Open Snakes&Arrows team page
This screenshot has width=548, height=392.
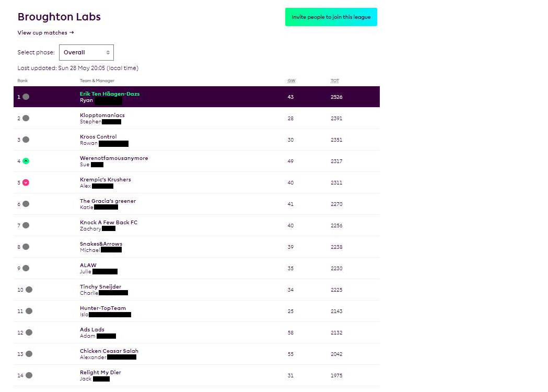coord(101,244)
